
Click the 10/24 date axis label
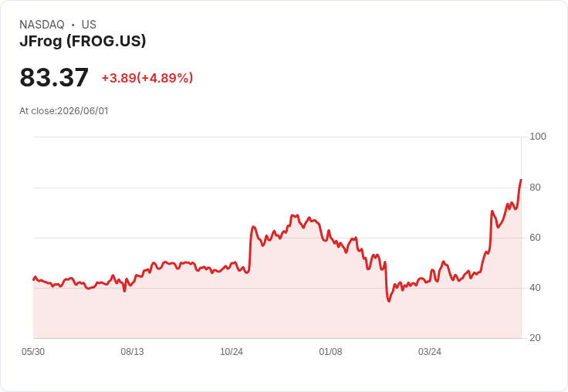232,352
